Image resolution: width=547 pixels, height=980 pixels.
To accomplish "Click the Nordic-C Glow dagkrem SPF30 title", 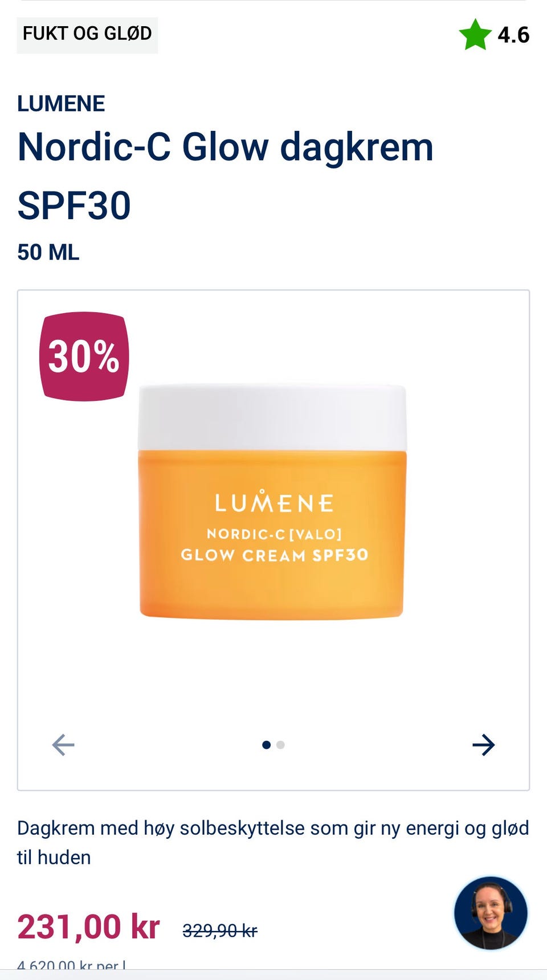I will 226,176.
